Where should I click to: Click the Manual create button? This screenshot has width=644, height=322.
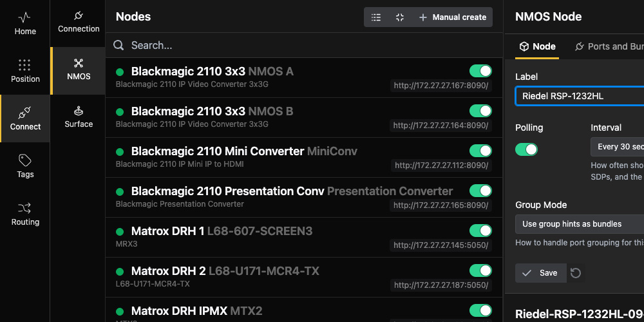pos(453,17)
